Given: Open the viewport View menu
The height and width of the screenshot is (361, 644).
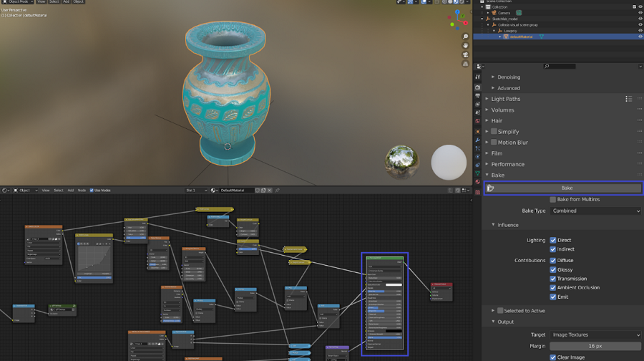Looking at the screenshot, I should tap(42, 1).
